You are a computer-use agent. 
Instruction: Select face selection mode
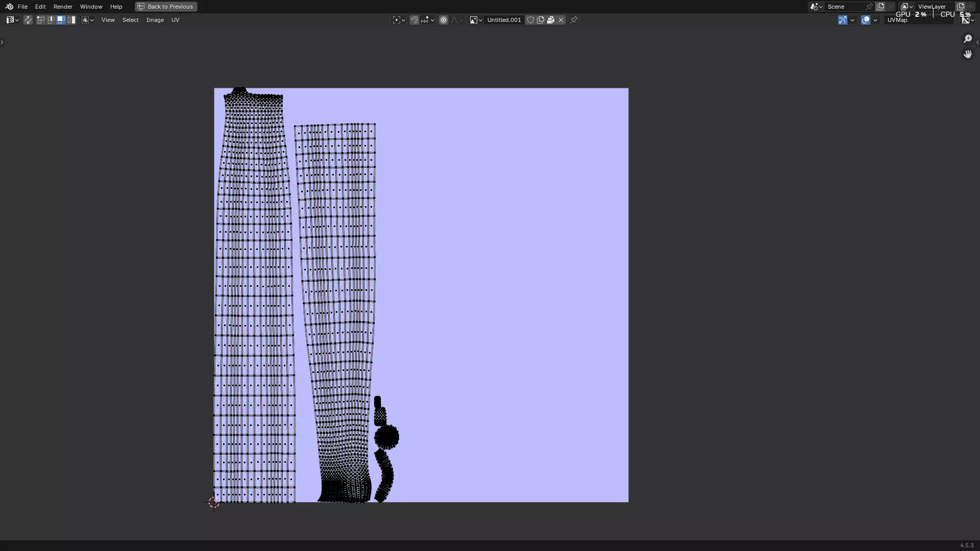click(x=61, y=20)
